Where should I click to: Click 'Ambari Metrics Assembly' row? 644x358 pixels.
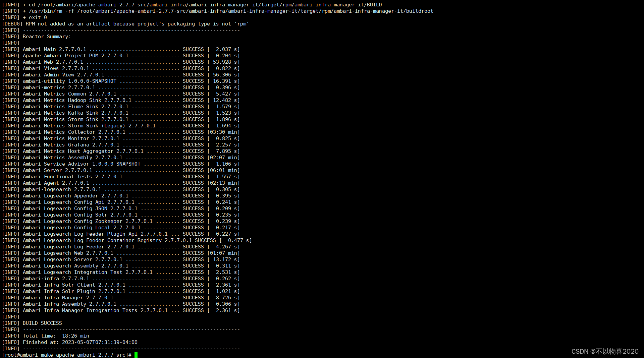(x=121, y=158)
